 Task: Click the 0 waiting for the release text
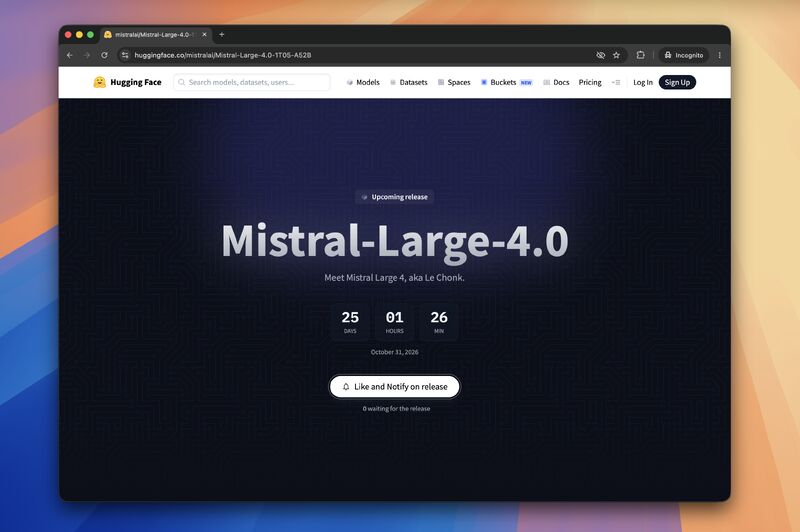[396, 409]
